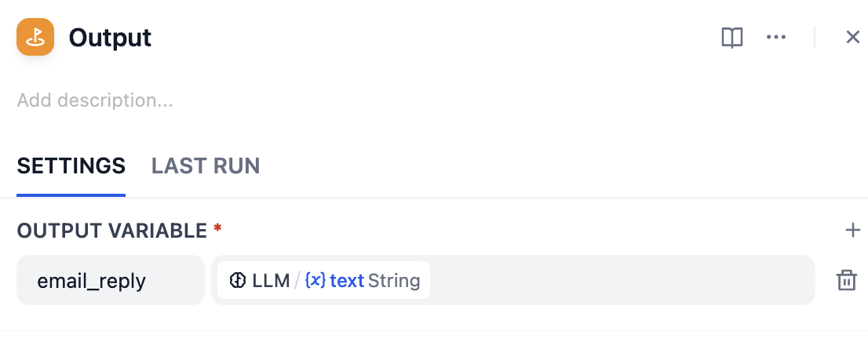The height and width of the screenshot is (353, 868).
Task: Open the help docs book icon
Action: (x=731, y=38)
